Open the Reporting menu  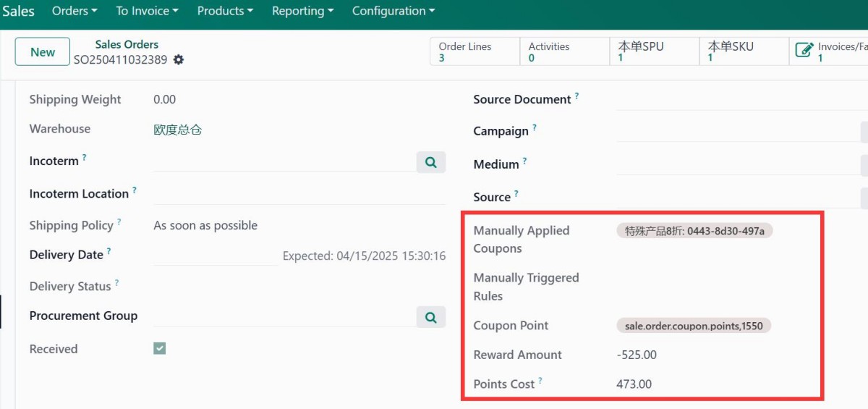coord(302,11)
